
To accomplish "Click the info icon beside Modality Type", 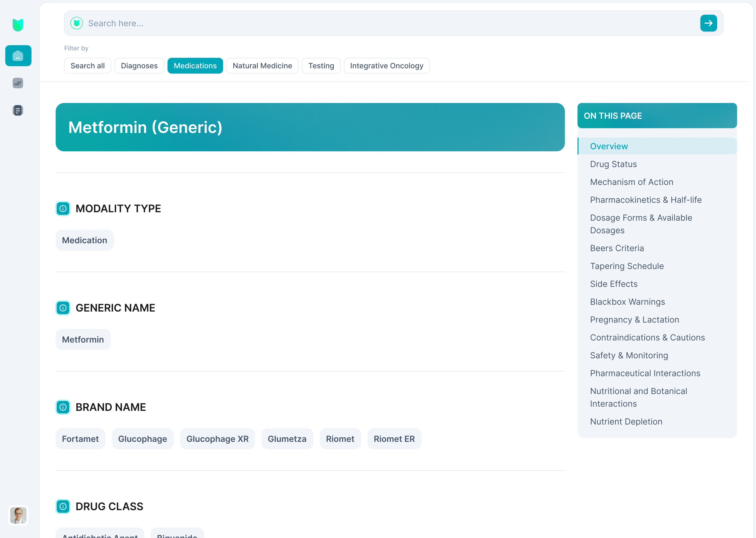I will point(63,209).
